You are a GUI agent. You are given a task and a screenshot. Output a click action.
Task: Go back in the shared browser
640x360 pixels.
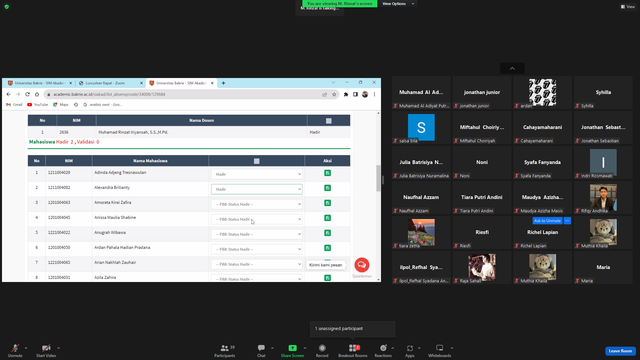(9, 94)
